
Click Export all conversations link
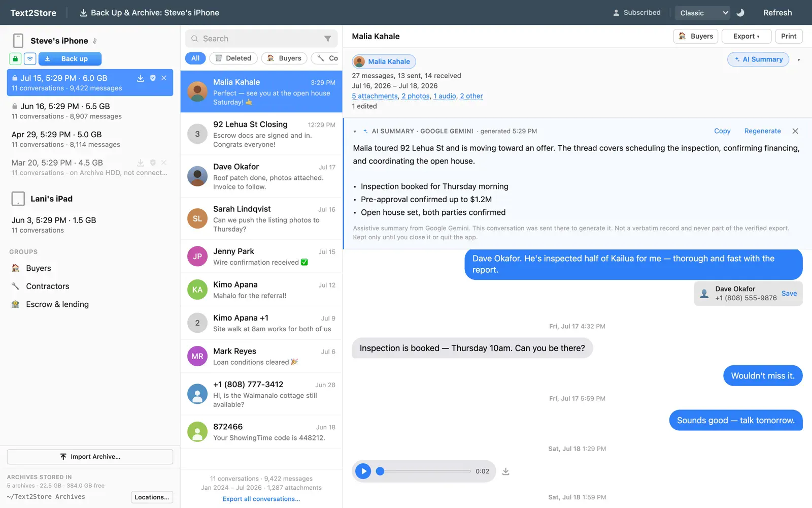[x=261, y=499]
